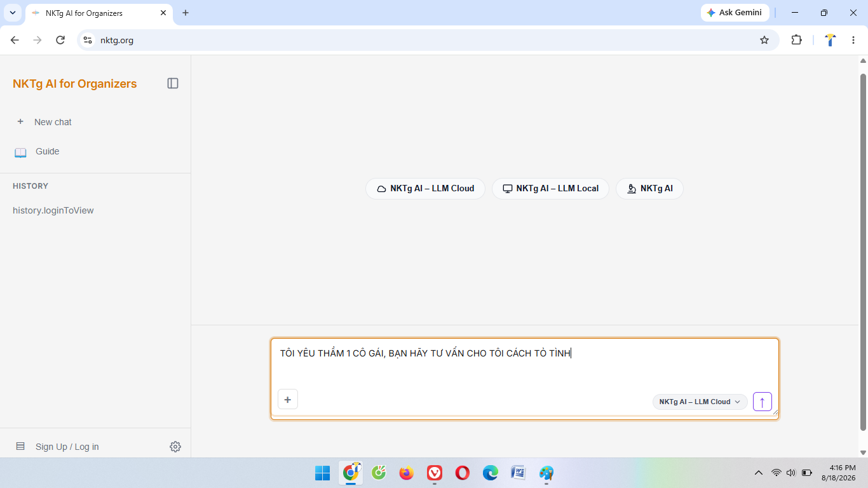Launch Cốc Cốc browser from taskbar

click(379, 473)
